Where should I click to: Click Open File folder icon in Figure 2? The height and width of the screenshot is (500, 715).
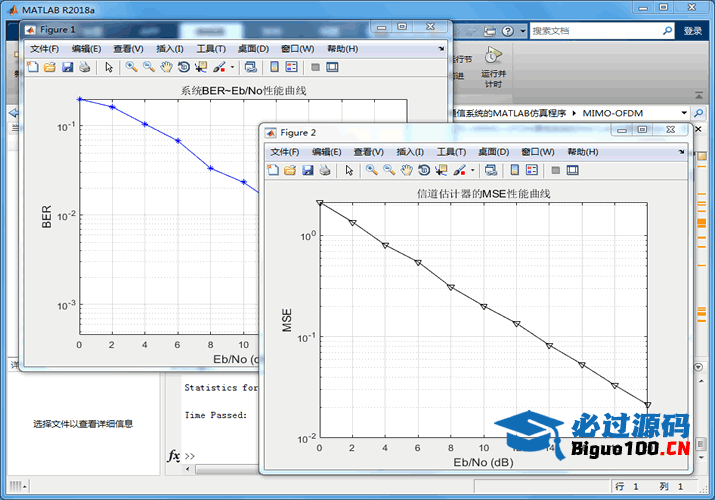point(290,170)
